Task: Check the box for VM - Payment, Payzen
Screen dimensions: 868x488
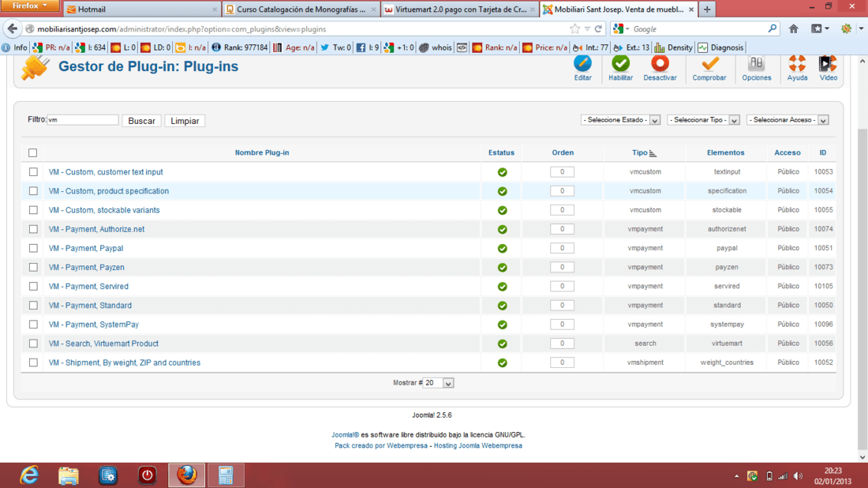Action: 33,267
